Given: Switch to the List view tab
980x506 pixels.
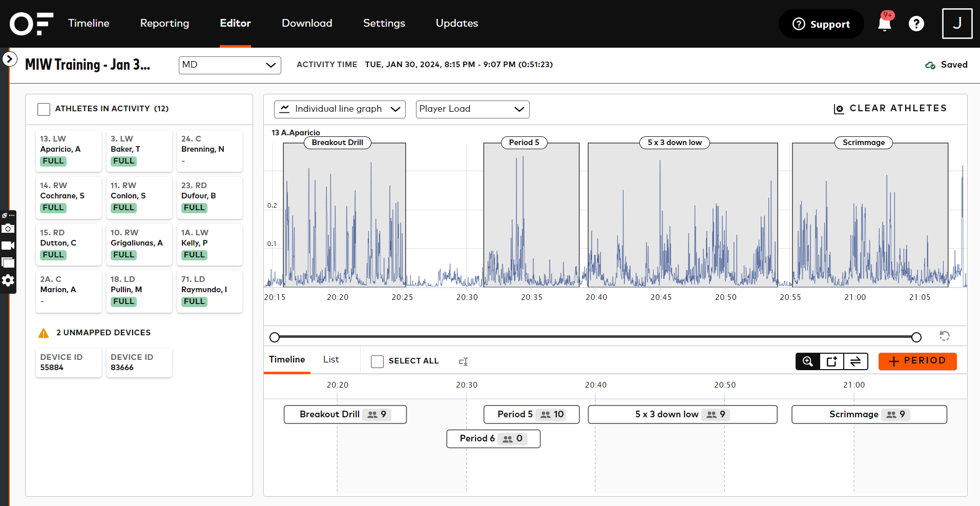Looking at the screenshot, I should click(331, 360).
